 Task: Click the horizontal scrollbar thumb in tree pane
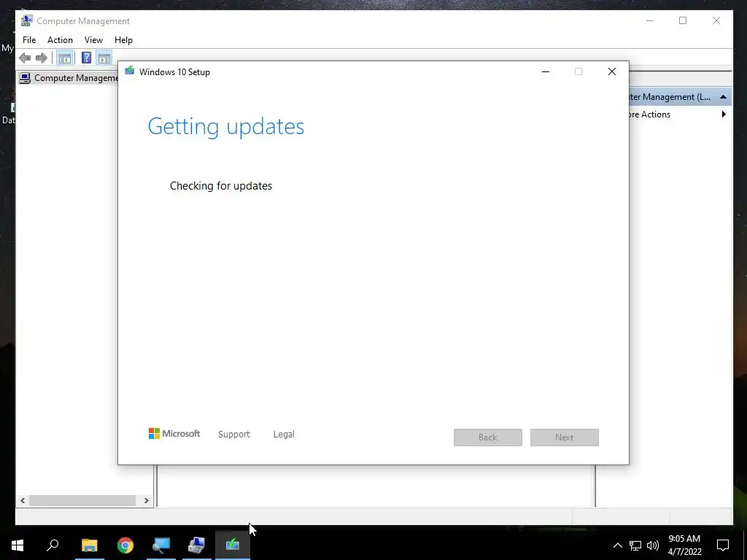point(82,500)
